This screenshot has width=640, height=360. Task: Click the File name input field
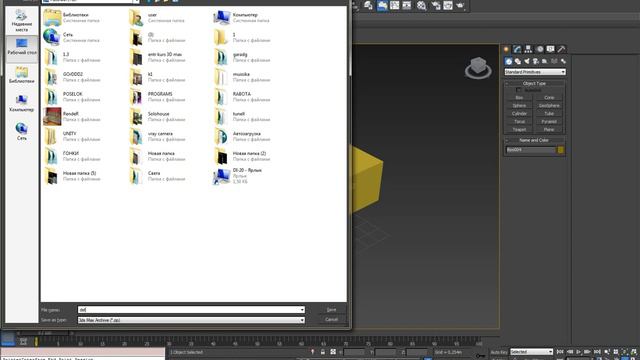pos(188,310)
